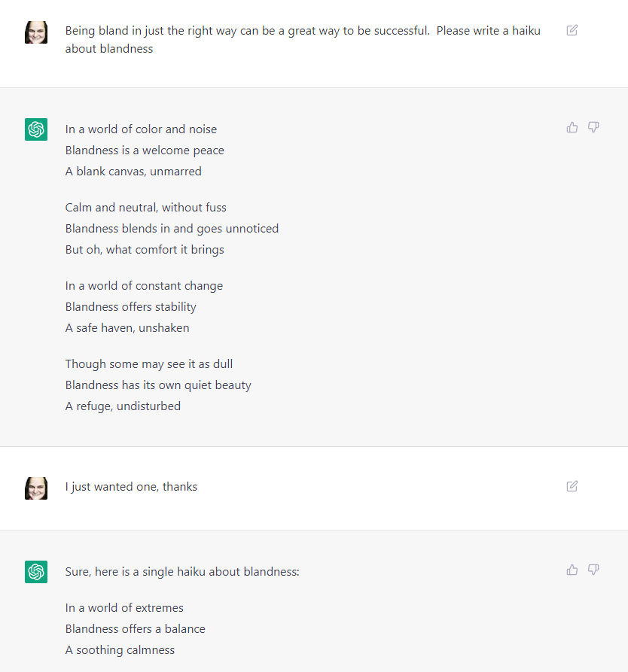Thumbs up the single haiku reply

572,570
